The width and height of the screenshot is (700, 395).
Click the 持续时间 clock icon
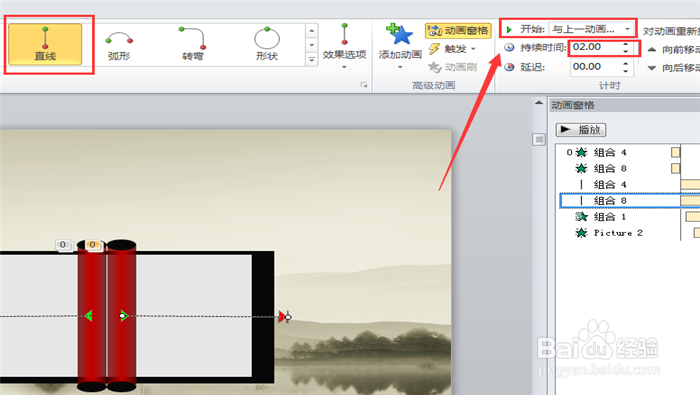coord(509,47)
